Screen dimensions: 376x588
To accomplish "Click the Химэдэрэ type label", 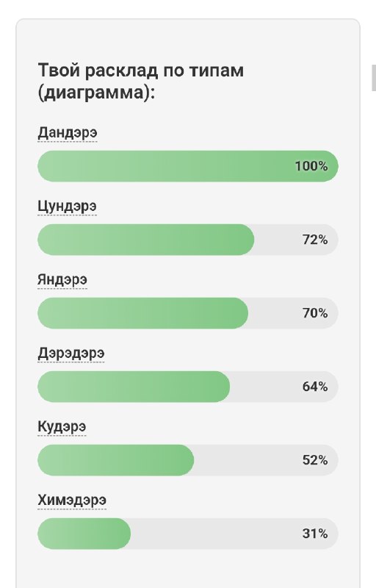I will click(72, 501).
